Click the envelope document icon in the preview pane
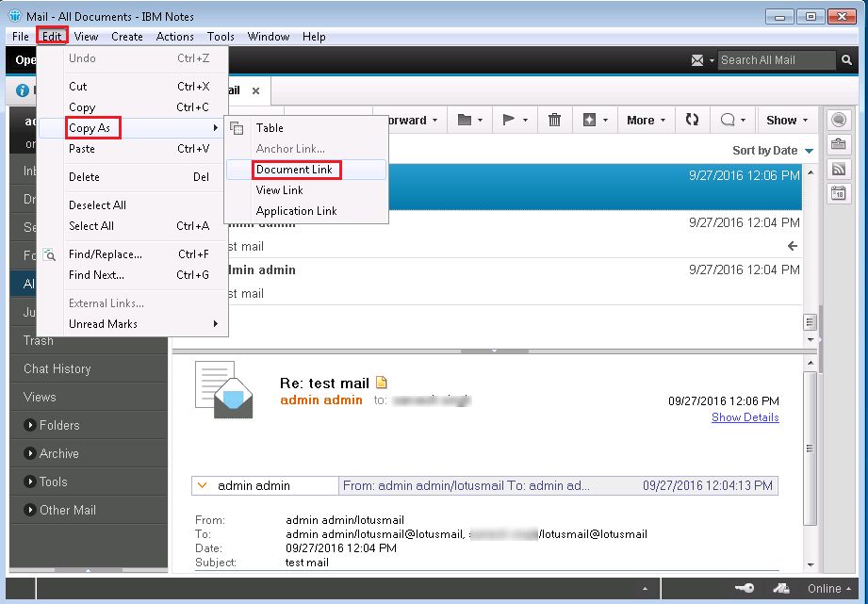The image size is (868, 604). pyautogui.click(x=224, y=390)
